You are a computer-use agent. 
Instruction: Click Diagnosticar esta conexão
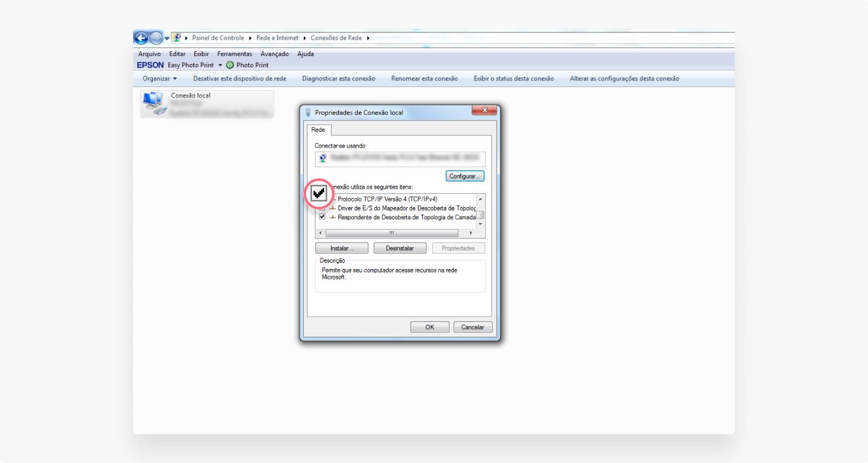point(339,79)
